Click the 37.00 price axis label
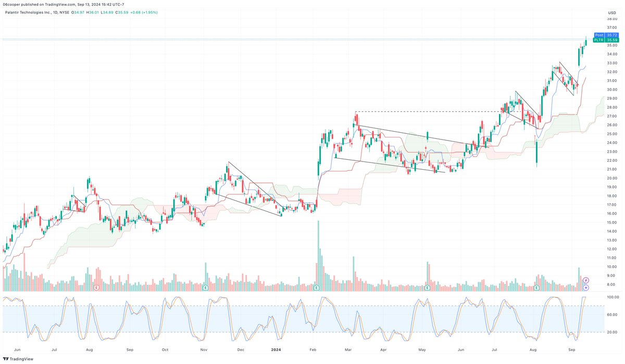Screen dimensions: 625x364 [x=611, y=27]
